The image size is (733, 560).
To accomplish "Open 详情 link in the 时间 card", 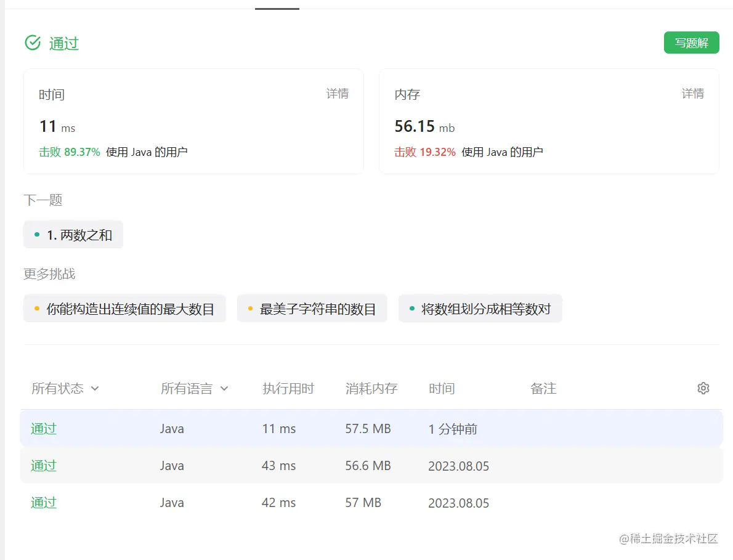I will click(x=337, y=94).
